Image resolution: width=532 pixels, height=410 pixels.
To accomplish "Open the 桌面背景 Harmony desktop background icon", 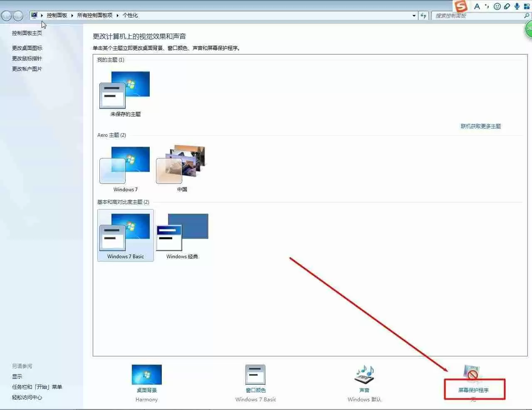I will tap(146, 374).
